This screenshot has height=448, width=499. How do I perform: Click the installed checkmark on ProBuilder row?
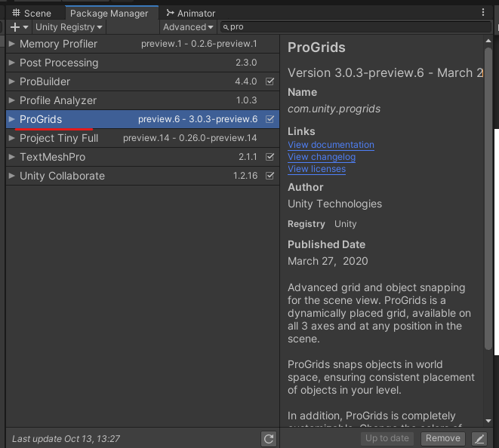(x=270, y=81)
